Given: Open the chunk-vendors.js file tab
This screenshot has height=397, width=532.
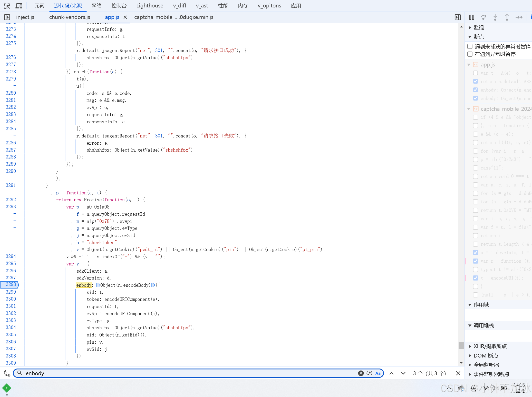Looking at the screenshot, I should point(70,17).
